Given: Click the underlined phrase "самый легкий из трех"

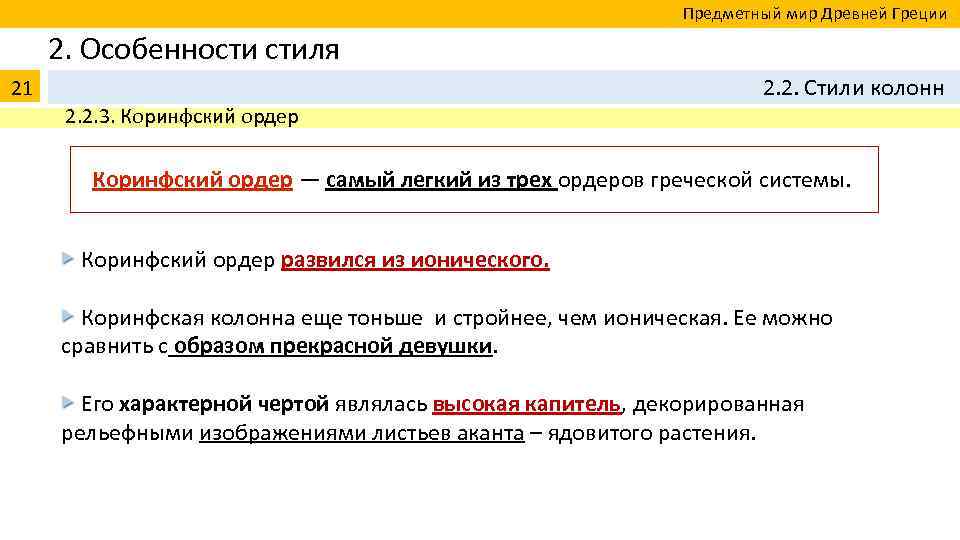Looking at the screenshot, I should pyautogui.click(x=440, y=180).
